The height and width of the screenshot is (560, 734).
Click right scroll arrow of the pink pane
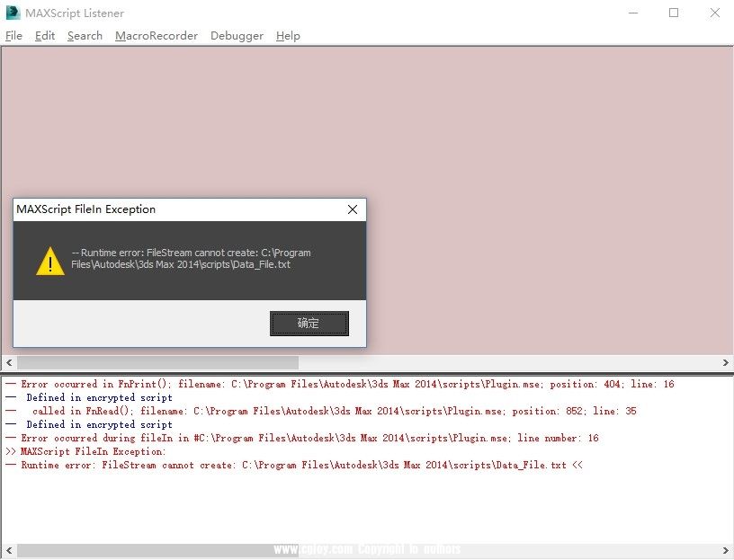click(x=726, y=362)
